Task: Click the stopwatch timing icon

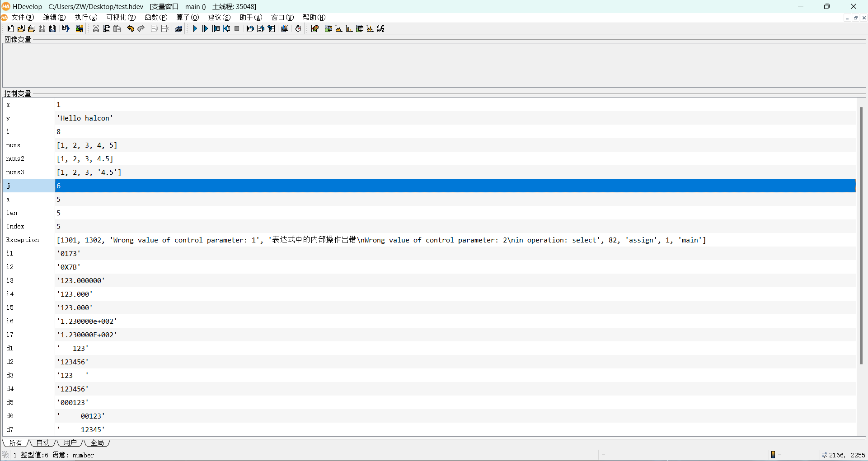Action: [298, 28]
